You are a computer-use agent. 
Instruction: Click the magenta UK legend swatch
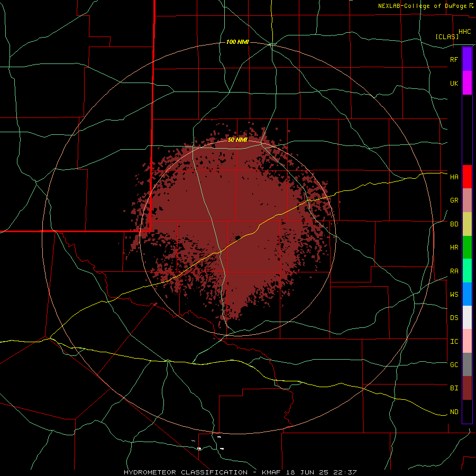coord(467,83)
